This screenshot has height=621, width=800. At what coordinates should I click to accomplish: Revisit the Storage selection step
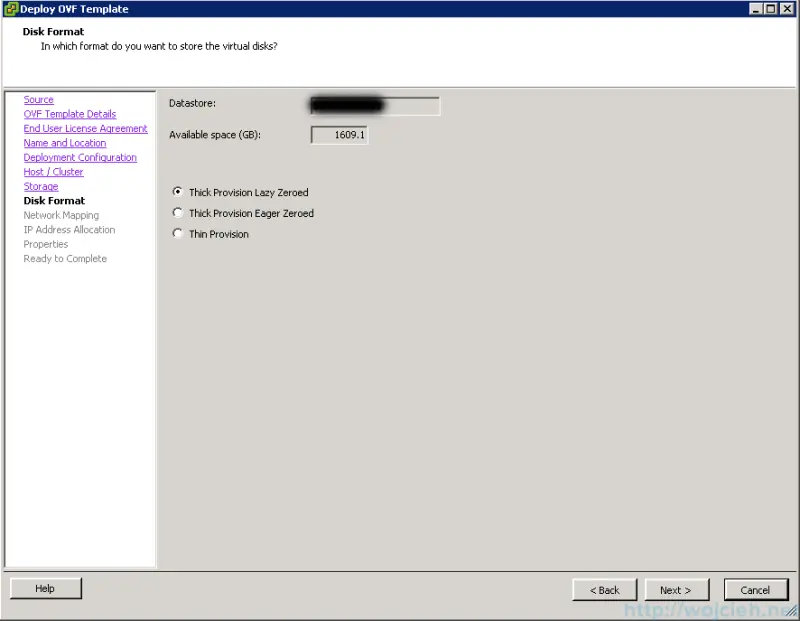pyautogui.click(x=40, y=185)
